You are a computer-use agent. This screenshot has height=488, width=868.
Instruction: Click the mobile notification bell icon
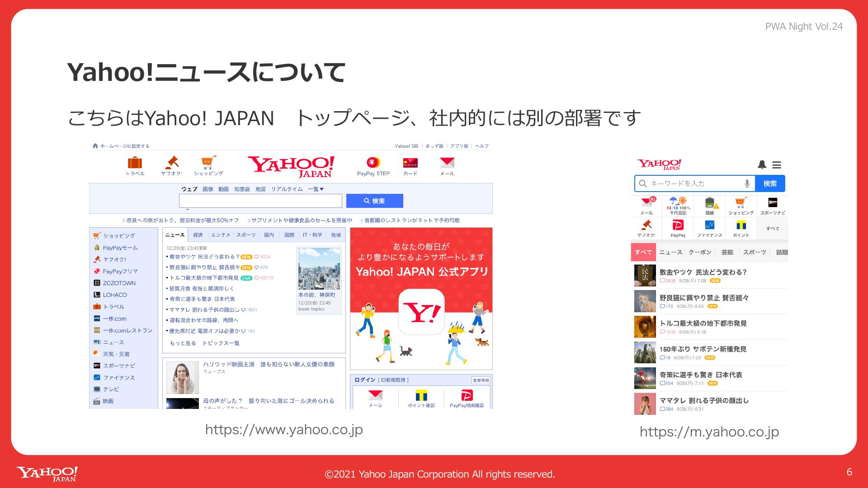click(762, 165)
